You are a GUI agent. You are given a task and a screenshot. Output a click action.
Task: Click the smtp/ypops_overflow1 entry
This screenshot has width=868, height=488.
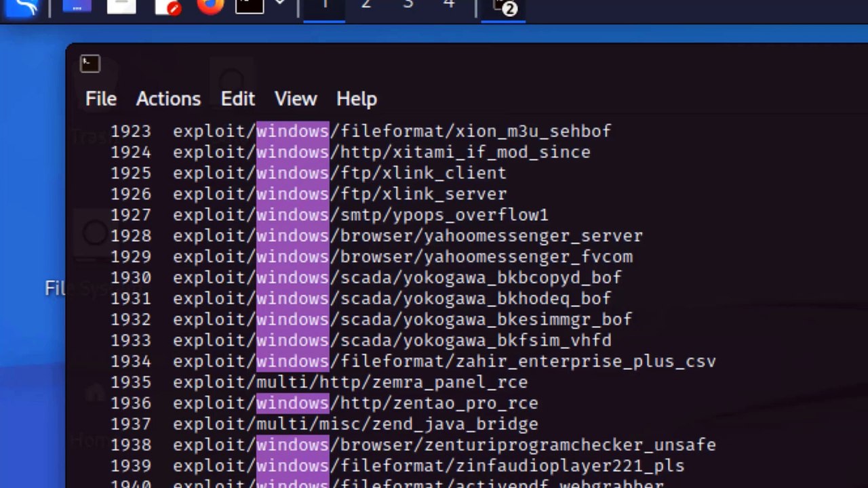[x=330, y=215]
